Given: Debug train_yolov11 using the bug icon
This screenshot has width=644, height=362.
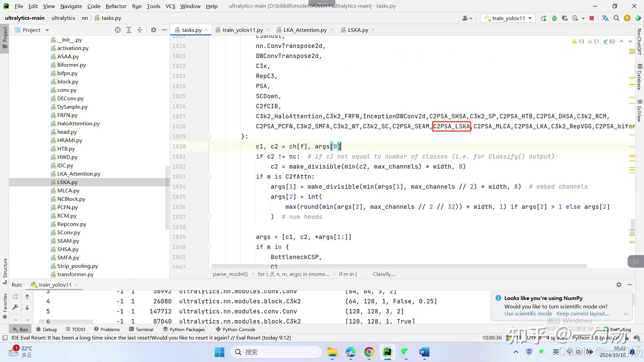Looking at the screenshot, I should (554, 18).
